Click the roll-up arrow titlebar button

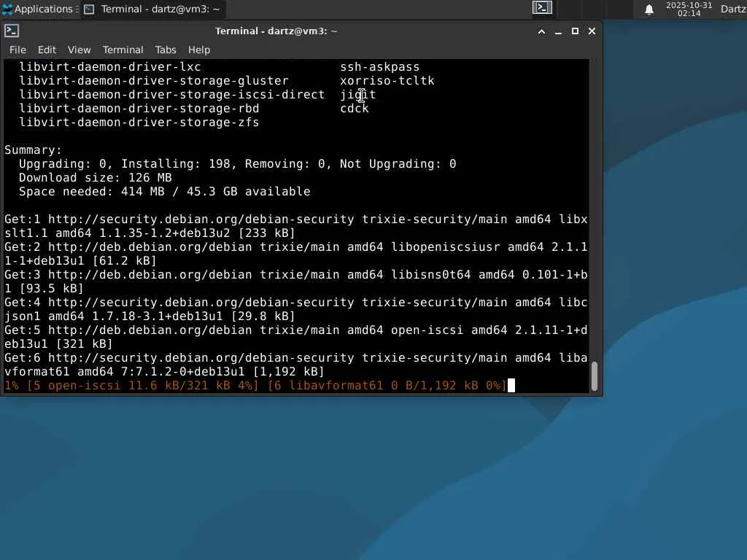tap(542, 31)
